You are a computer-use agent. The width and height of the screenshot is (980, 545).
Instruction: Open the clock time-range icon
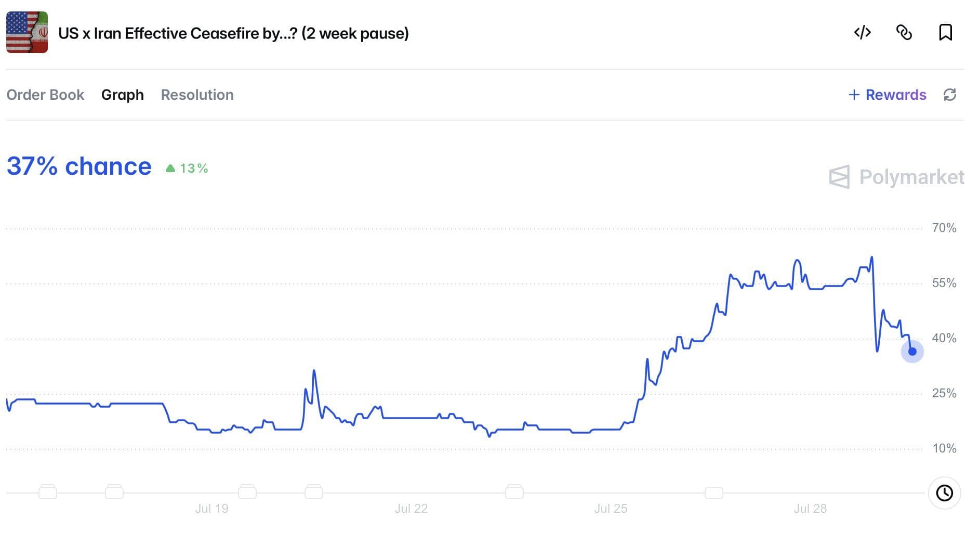click(944, 492)
